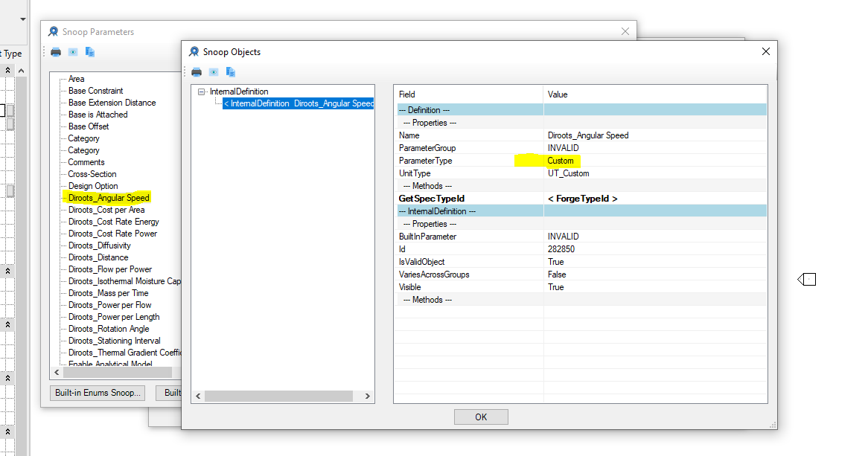Copy parameters with the clipboard icon
Viewport: 868px width, 456px height.
coord(89,52)
